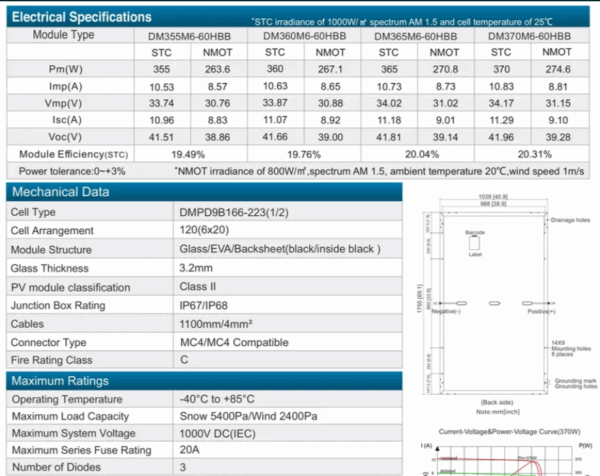The height and width of the screenshot is (476, 600).
Task: Select the Power tolerance note text
Action: point(72,171)
